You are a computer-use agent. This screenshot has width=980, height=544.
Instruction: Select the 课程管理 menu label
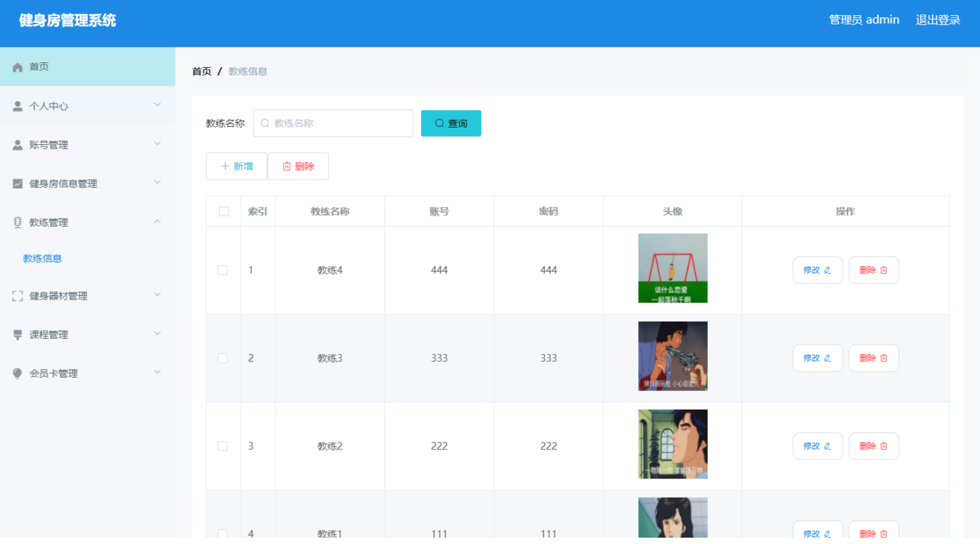pos(49,335)
